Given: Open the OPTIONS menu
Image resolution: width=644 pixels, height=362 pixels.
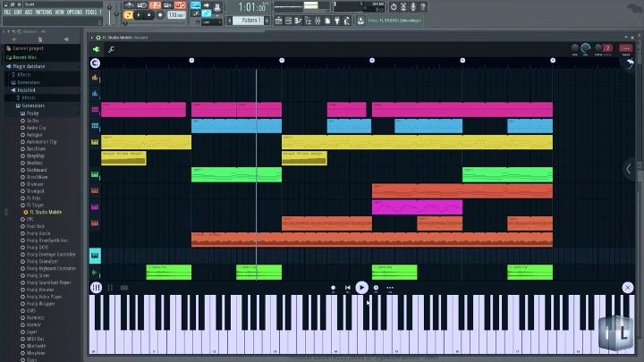Looking at the screenshot, I should tap(74, 13).
